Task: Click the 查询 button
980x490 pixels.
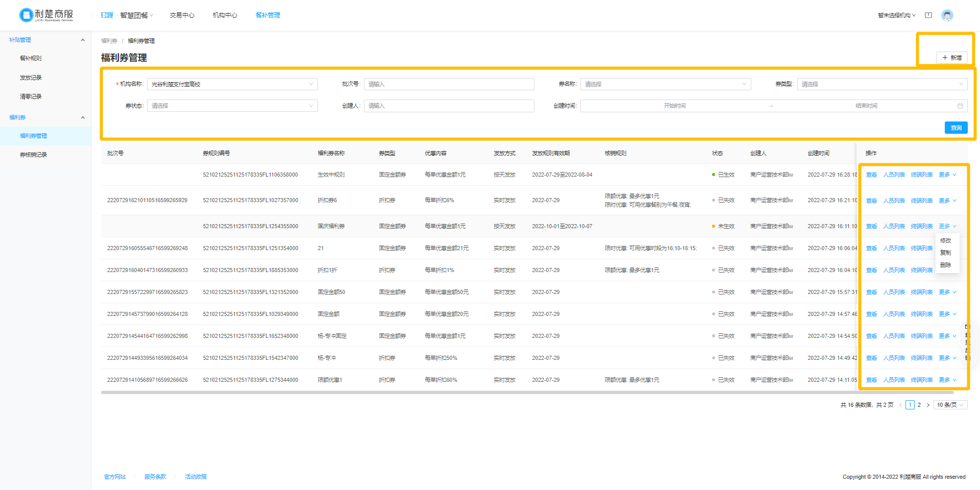Action: tap(956, 128)
